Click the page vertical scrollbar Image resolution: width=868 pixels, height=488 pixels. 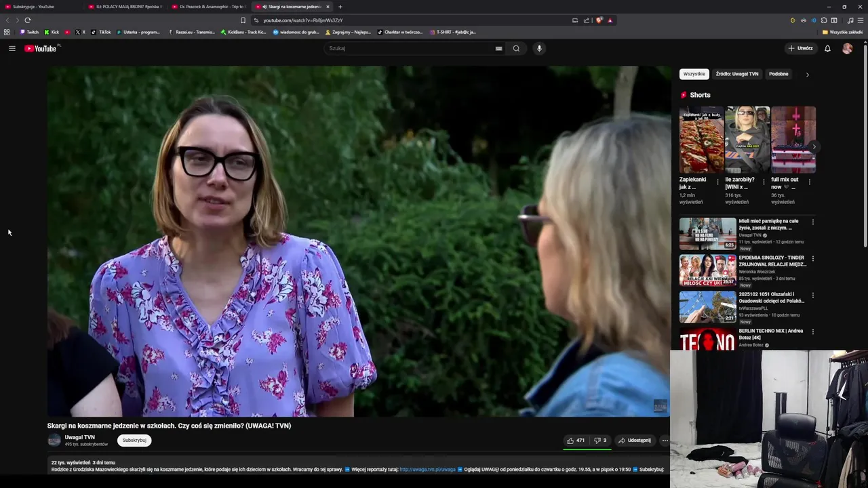[x=865, y=146]
